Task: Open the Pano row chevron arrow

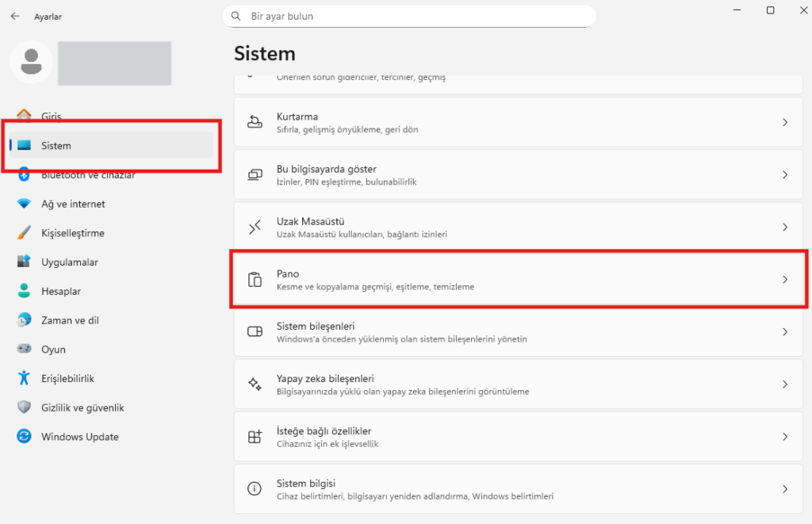Action: tap(784, 279)
